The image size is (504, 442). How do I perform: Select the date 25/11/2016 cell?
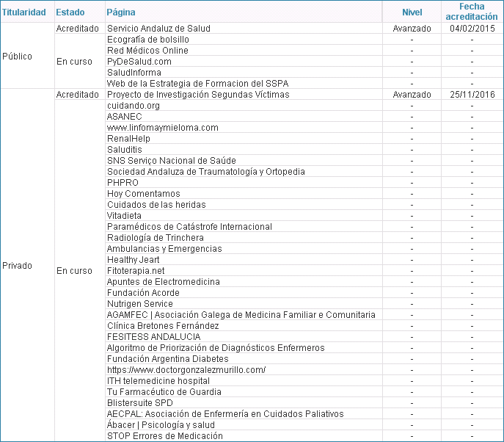472,95
